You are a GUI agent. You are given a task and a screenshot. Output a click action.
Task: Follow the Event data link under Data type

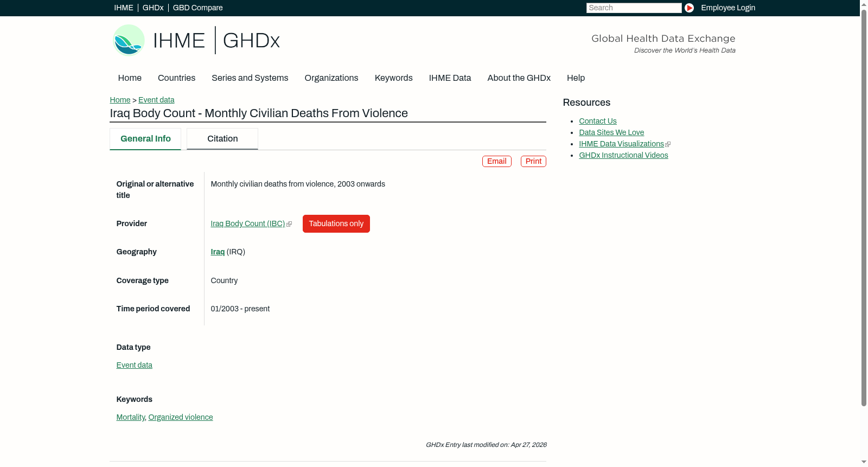[135, 365]
